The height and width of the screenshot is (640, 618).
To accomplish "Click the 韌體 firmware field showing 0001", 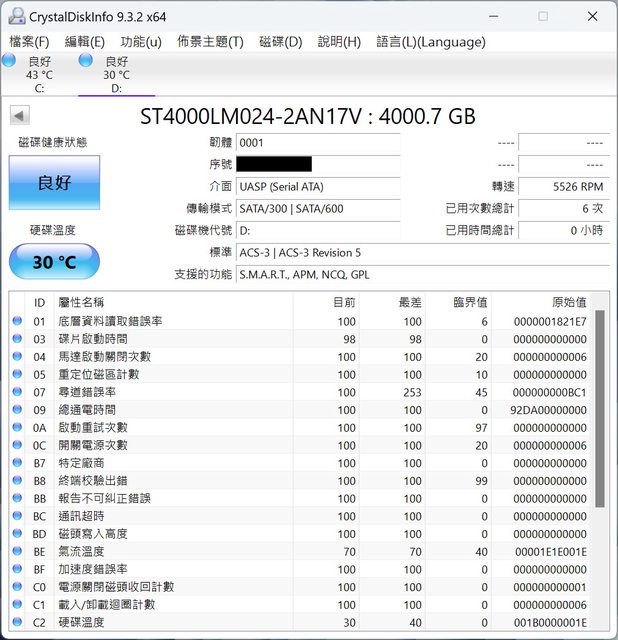I will [317, 143].
